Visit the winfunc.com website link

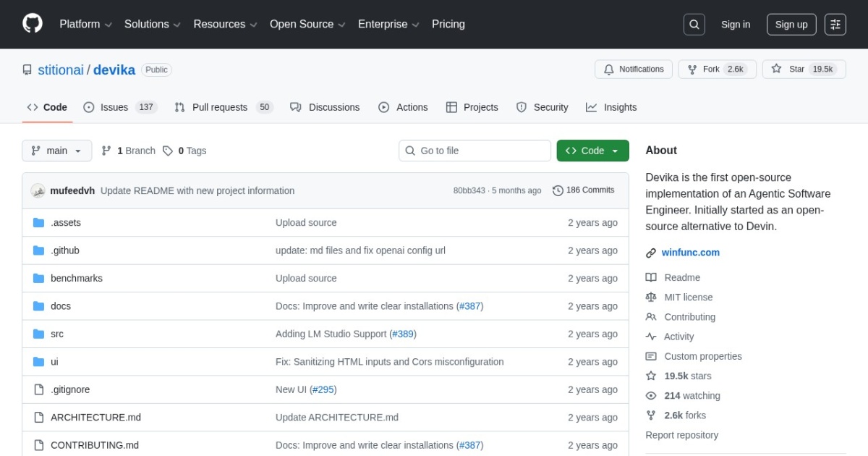point(690,253)
